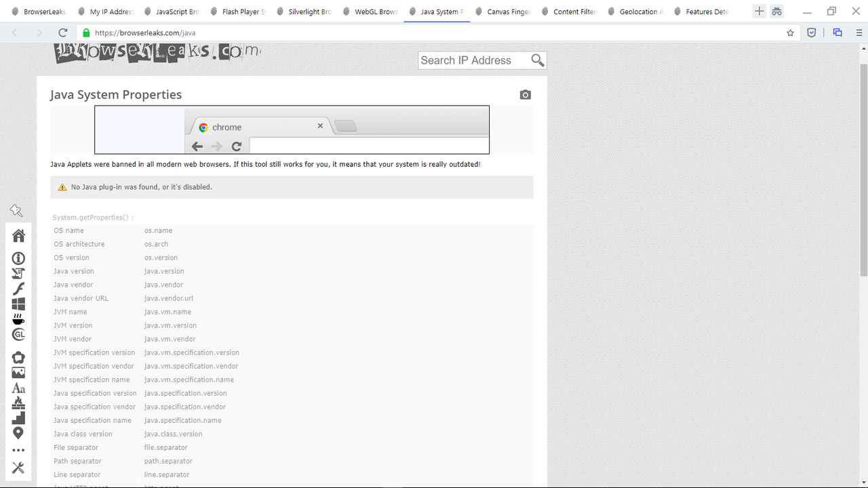Click the BrowserLeaks.com logo
868x488 pixels.
[x=157, y=53]
